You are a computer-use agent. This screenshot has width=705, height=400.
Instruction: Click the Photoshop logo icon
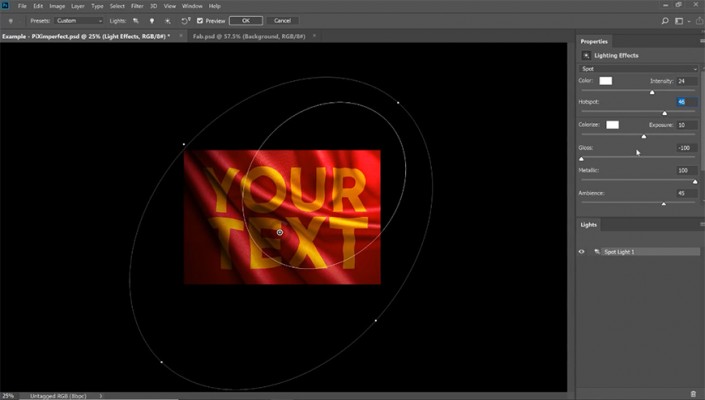click(x=5, y=5)
